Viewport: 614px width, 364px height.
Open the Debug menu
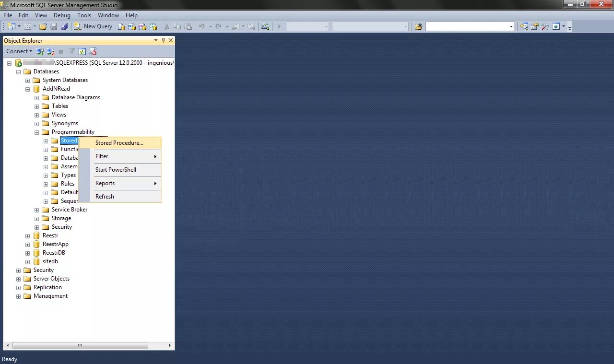coord(62,15)
